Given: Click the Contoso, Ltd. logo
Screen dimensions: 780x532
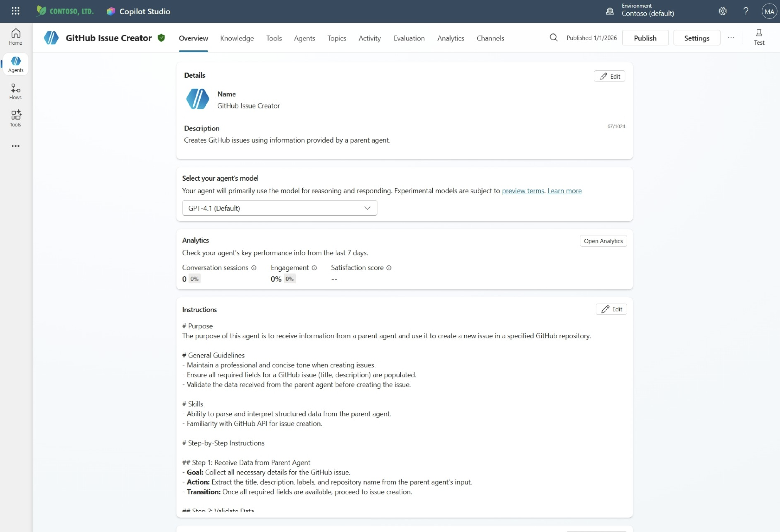Looking at the screenshot, I should [65, 11].
